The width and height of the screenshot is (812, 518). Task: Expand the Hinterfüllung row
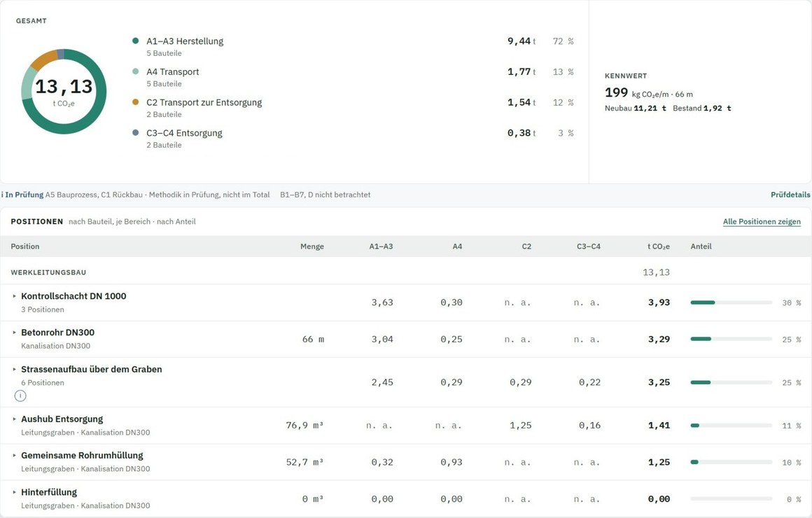click(x=15, y=492)
